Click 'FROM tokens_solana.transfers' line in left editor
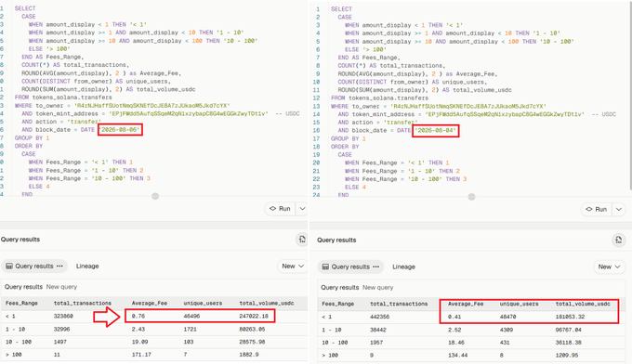Image resolution: width=632 pixels, height=364 pixels. [63, 97]
